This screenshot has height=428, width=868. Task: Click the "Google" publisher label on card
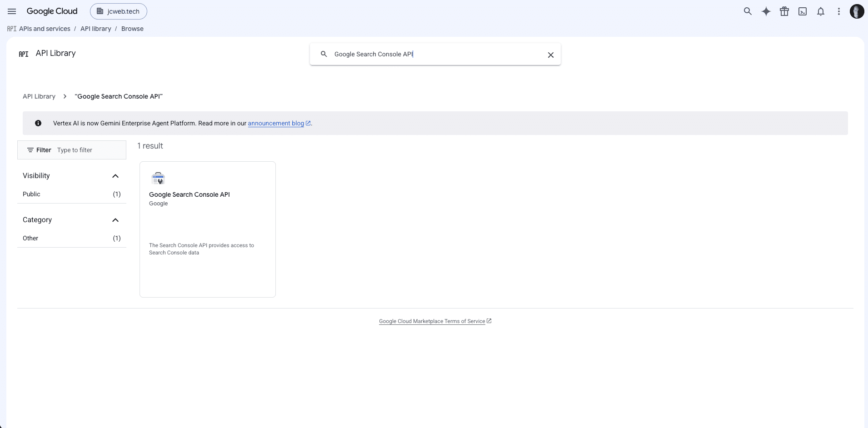(x=159, y=204)
